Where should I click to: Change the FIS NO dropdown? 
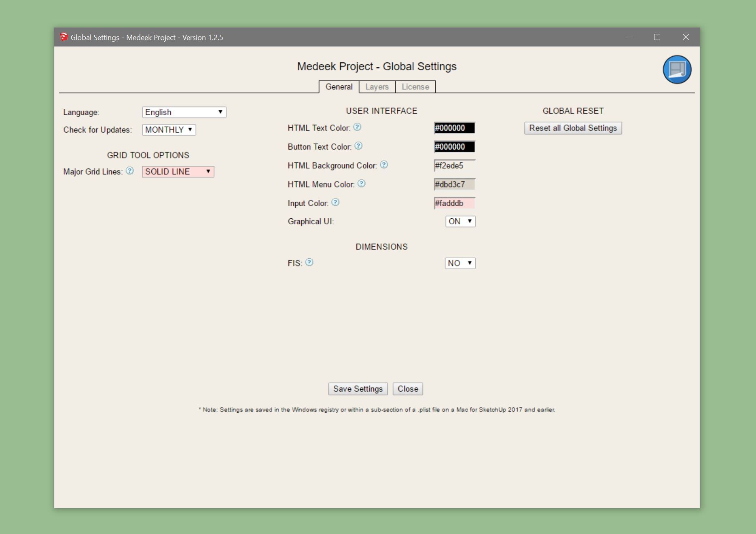(x=460, y=263)
